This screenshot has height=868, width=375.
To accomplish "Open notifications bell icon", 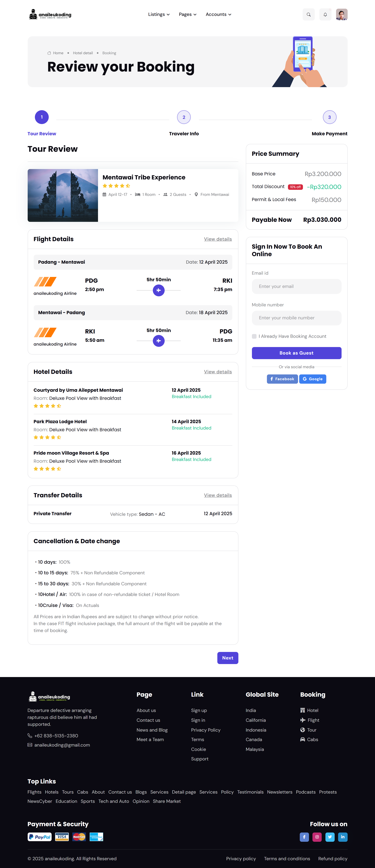I will pyautogui.click(x=325, y=14).
